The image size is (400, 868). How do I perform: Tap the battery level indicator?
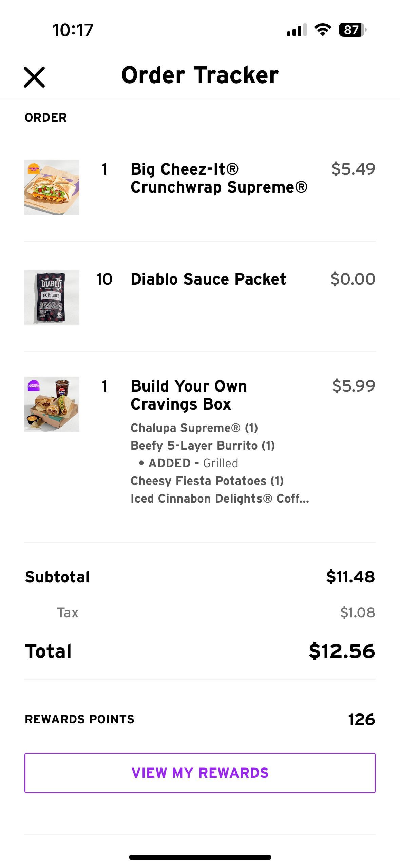click(352, 30)
